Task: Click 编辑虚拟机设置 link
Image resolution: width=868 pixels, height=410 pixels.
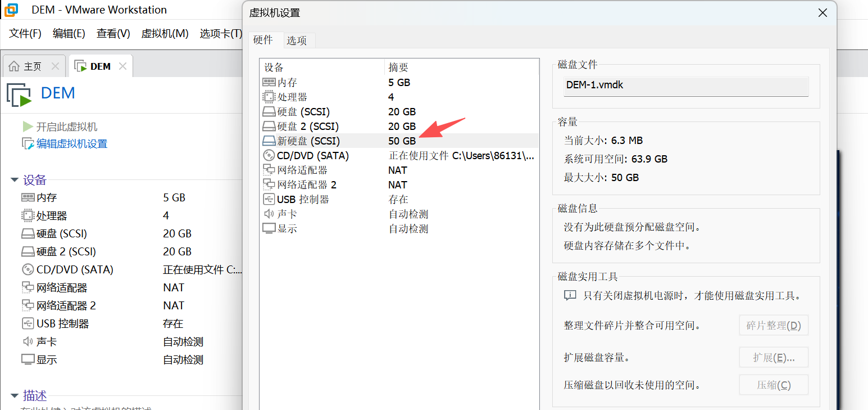Action: 72,144
